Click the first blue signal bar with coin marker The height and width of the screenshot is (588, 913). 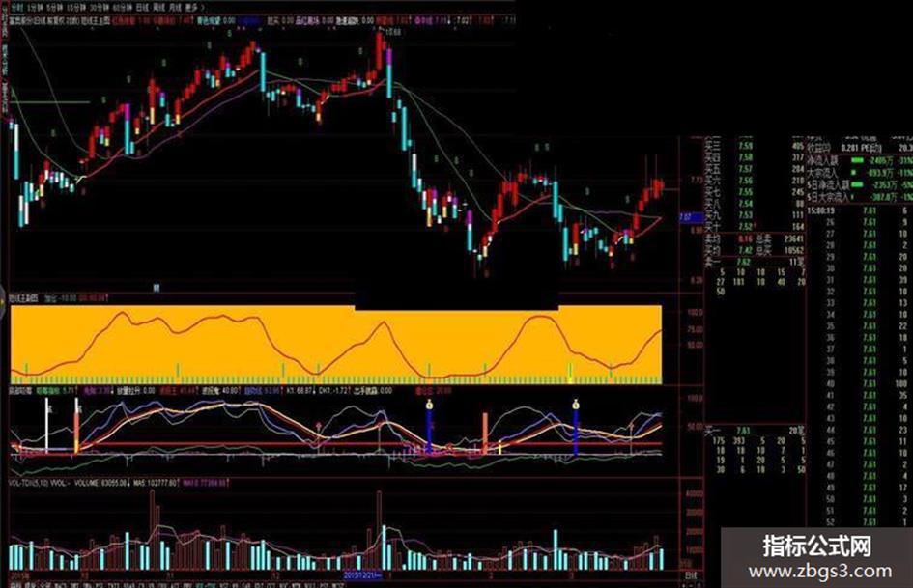pos(429,428)
